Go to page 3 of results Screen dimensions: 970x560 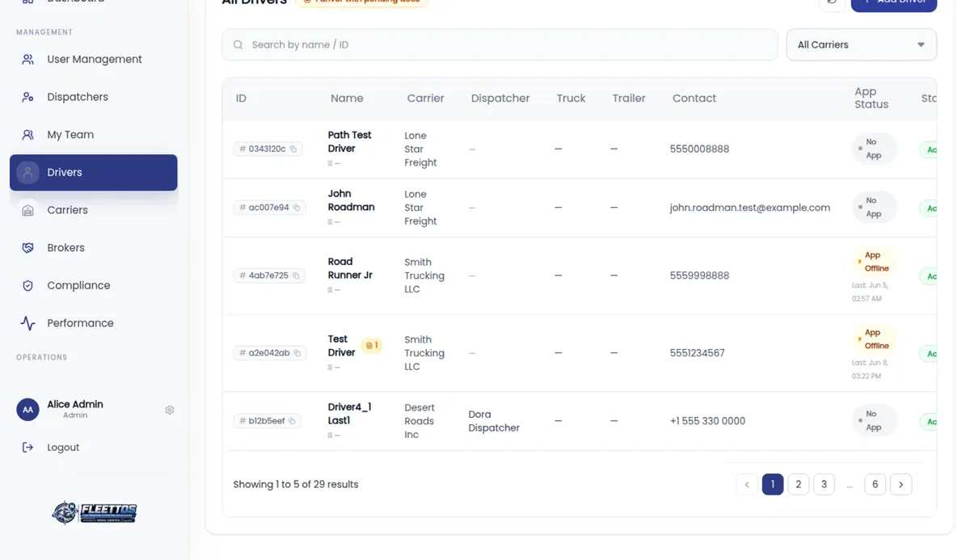click(x=824, y=484)
